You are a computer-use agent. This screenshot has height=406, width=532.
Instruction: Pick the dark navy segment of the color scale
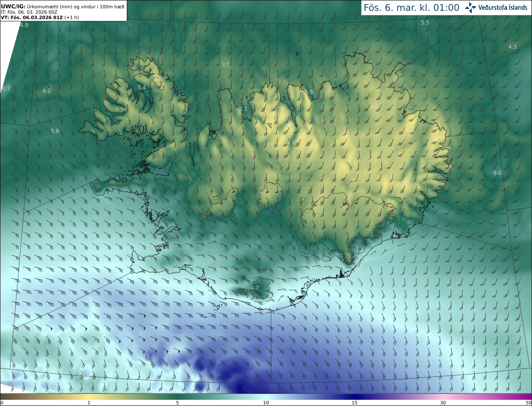tap(355, 396)
